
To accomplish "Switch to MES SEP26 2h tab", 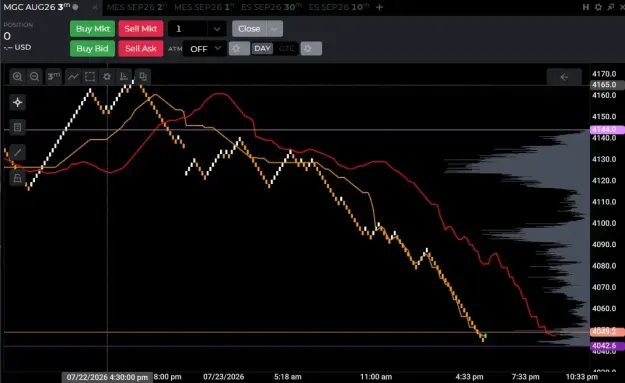I will pos(137,7).
